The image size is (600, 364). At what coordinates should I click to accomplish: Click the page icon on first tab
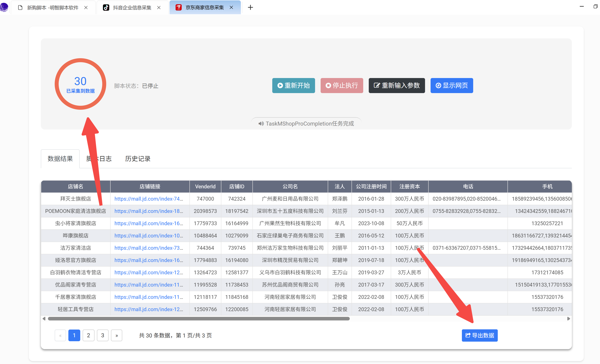20,8
